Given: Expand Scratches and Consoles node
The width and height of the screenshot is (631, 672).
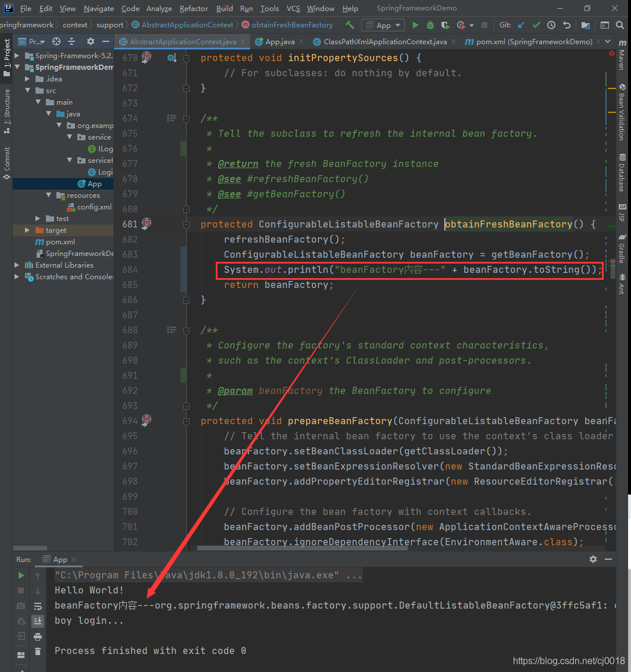Looking at the screenshot, I should point(17,277).
